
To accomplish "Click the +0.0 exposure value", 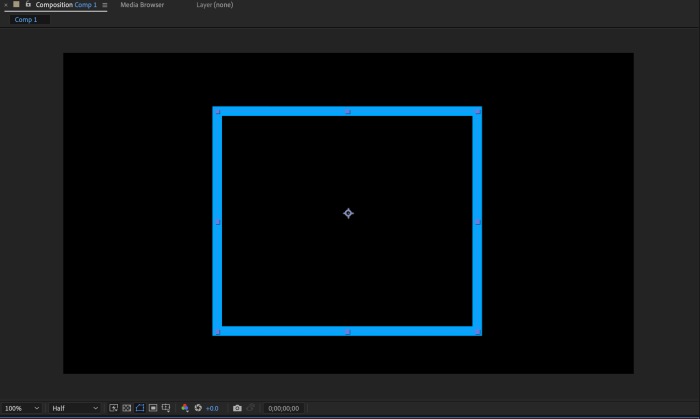I will coord(212,408).
